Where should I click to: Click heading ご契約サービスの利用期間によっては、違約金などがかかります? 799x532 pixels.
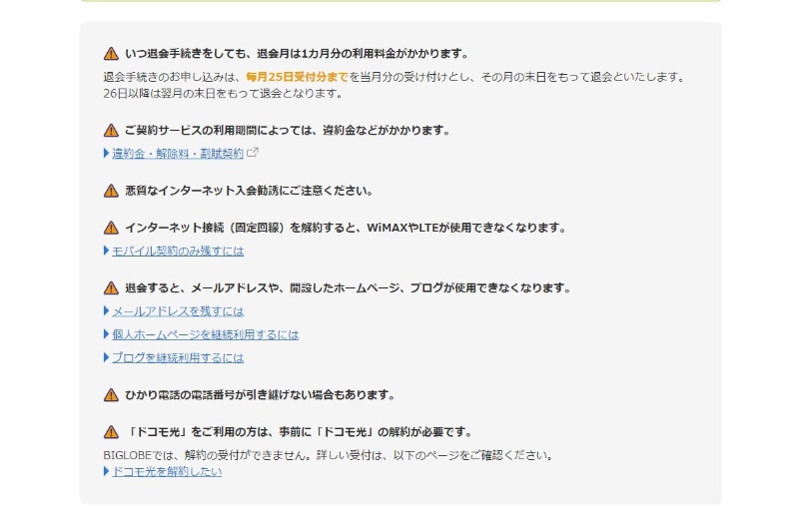[x=288, y=131]
